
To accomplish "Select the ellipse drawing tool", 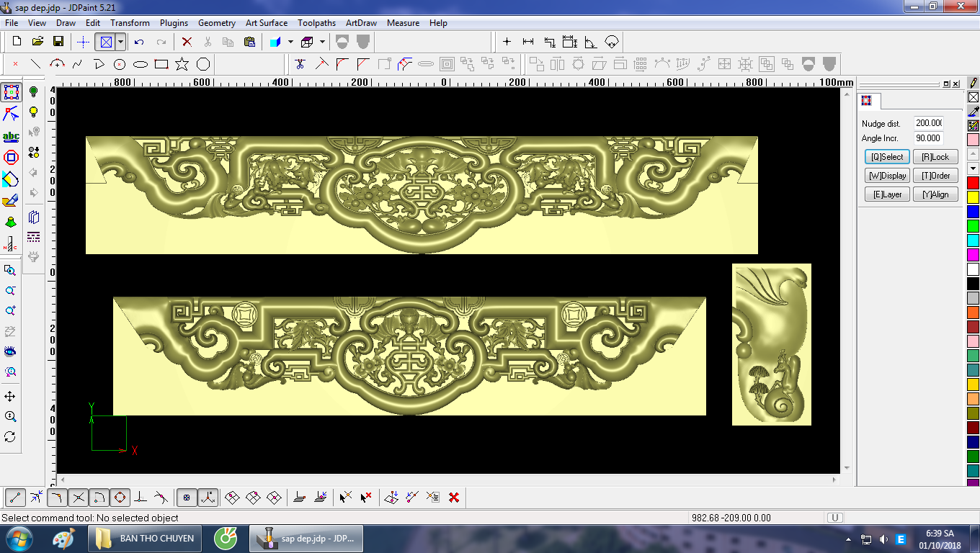I will [141, 64].
